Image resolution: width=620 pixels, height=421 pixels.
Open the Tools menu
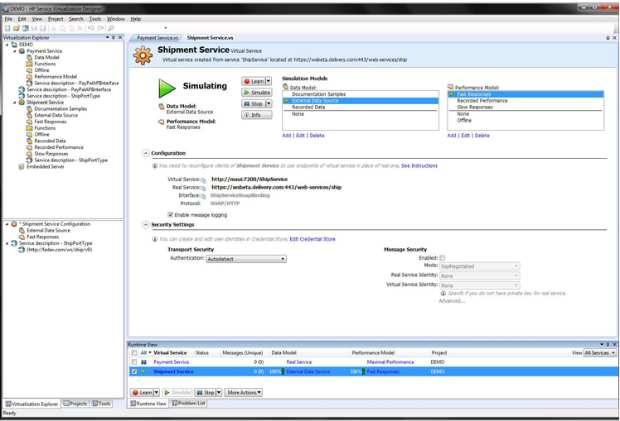click(x=95, y=18)
